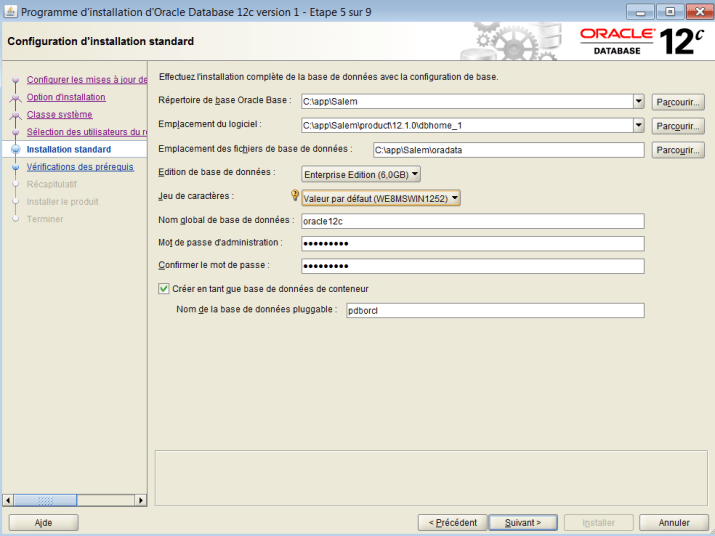Expand the Répertoire de base Oracle Base dropdown
715x536 pixels.
638,101
